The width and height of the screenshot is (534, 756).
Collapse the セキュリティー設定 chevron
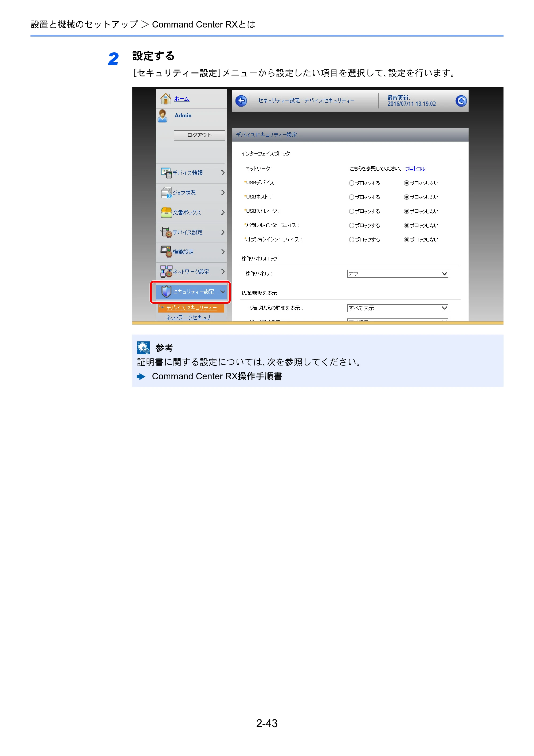pos(223,291)
